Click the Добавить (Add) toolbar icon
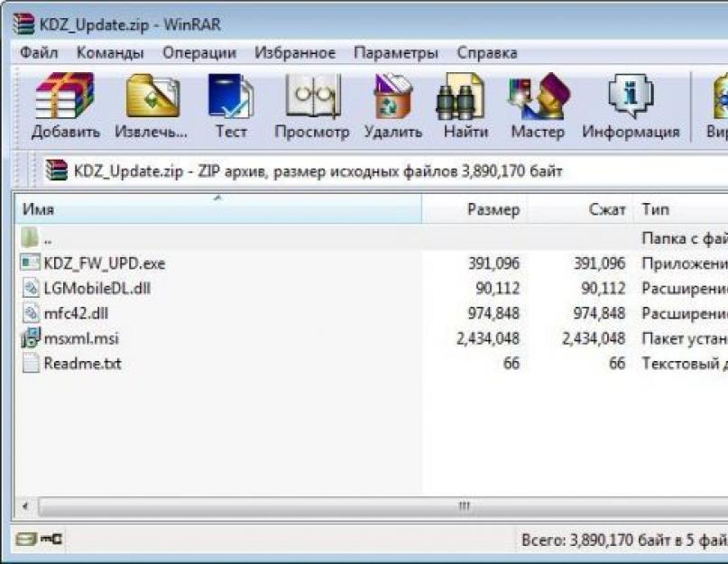Viewport: 728px width, 564px height. click(x=65, y=96)
